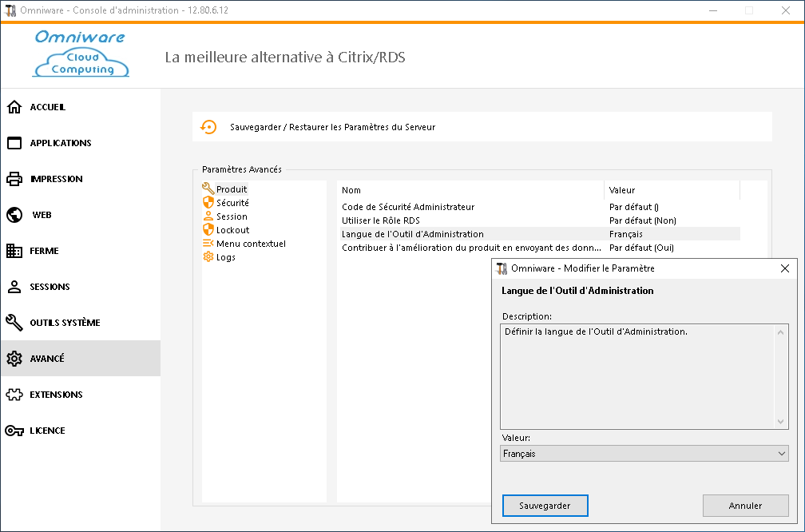Open OUTILS SYSTÈME in the sidebar
The image size is (805, 532).
[x=81, y=323]
